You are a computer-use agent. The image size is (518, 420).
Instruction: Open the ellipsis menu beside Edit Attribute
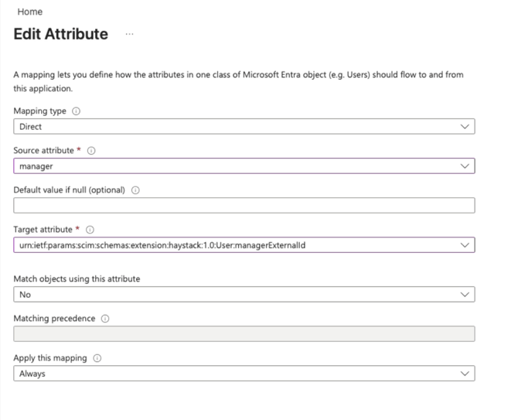[x=129, y=35]
